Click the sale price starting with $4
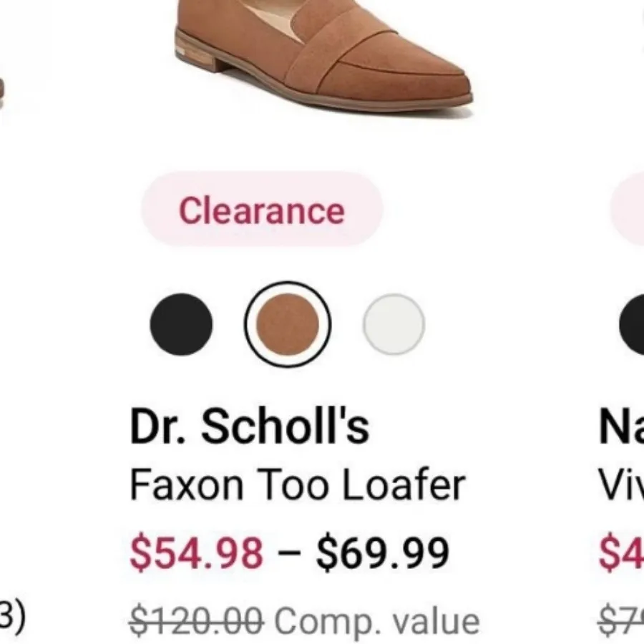 pyautogui.click(x=624, y=551)
